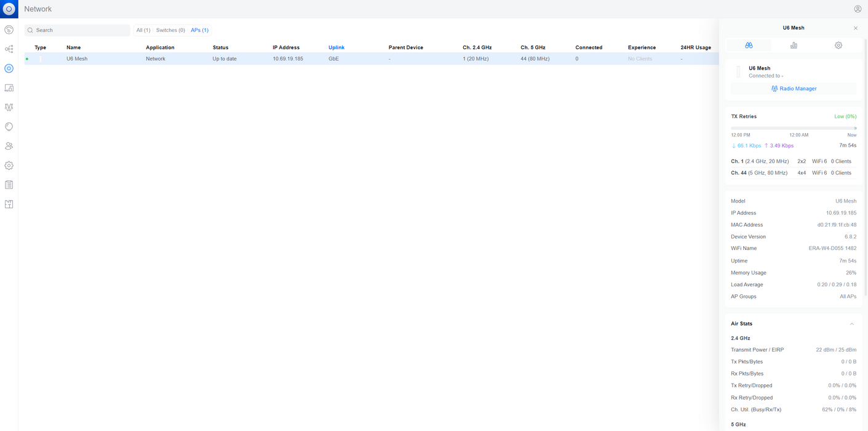This screenshot has height=431, width=868.
Task: Click the device Search field
Action: tap(78, 30)
